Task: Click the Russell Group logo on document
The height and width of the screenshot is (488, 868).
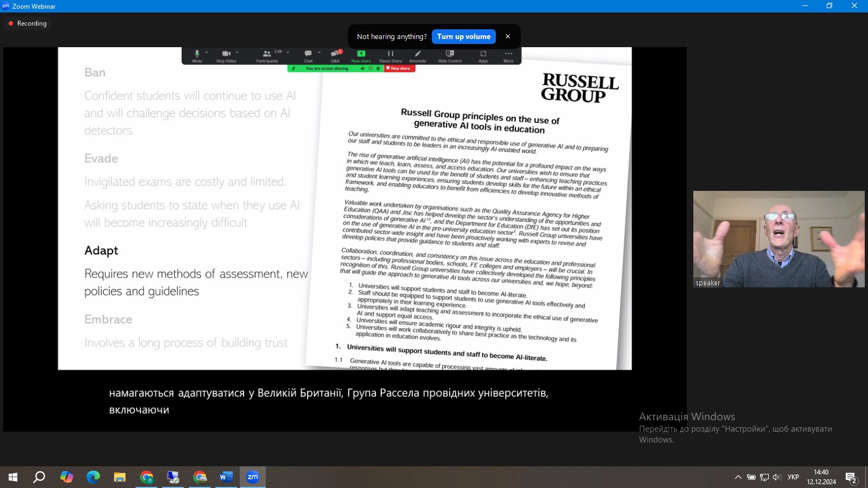Action: (579, 88)
